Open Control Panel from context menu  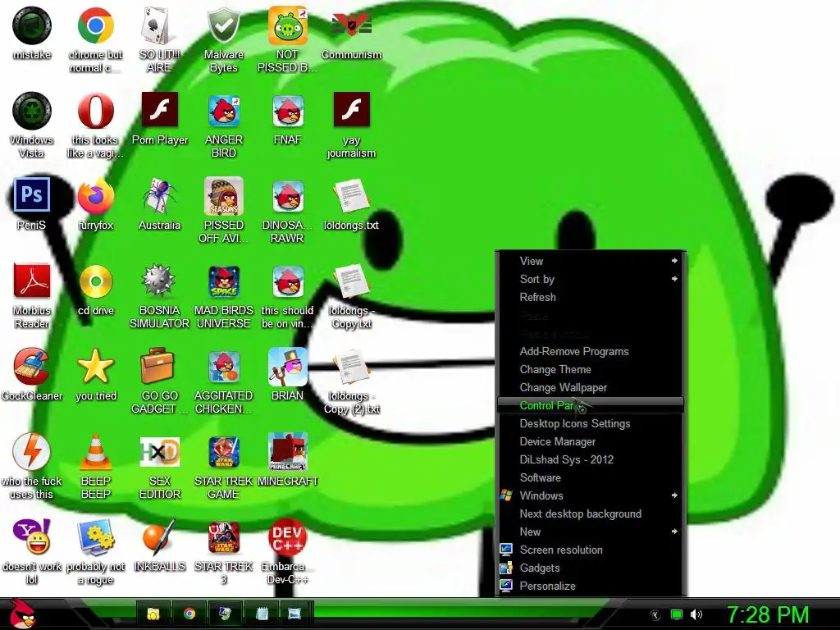coord(591,405)
